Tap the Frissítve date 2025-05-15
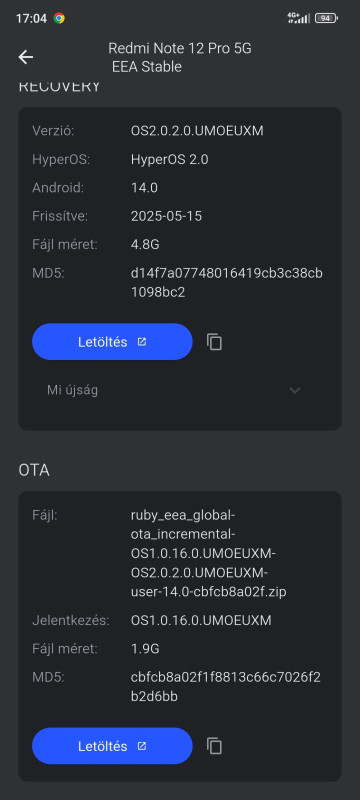This screenshot has height=800, width=360. point(166,216)
